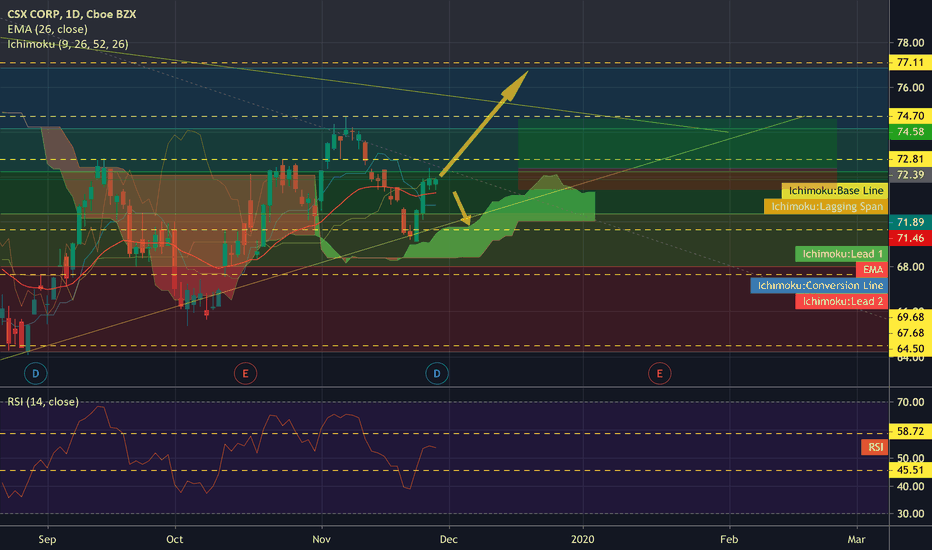
Task: Click the orange RSI scale label
Action: (875, 447)
